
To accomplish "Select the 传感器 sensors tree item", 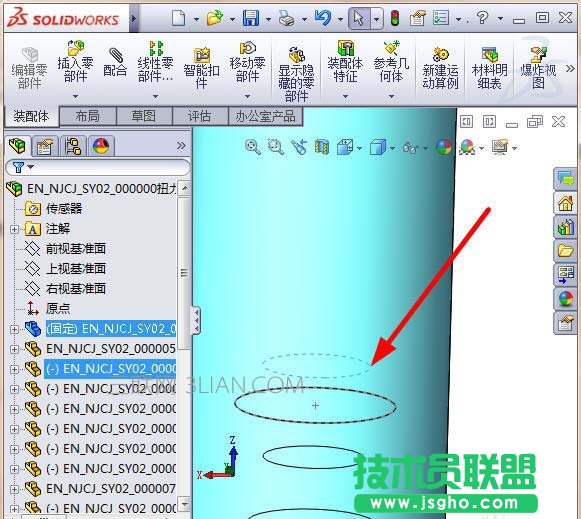I will tap(64, 209).
